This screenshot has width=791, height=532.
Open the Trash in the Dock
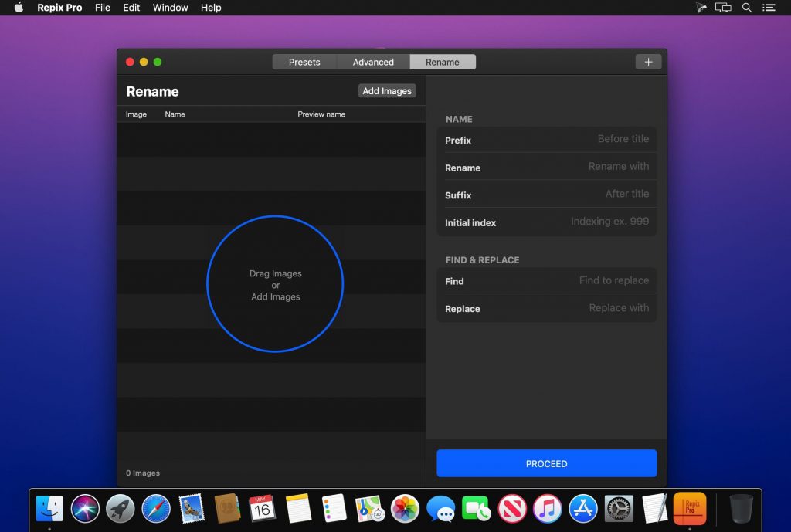click(741, 508)
